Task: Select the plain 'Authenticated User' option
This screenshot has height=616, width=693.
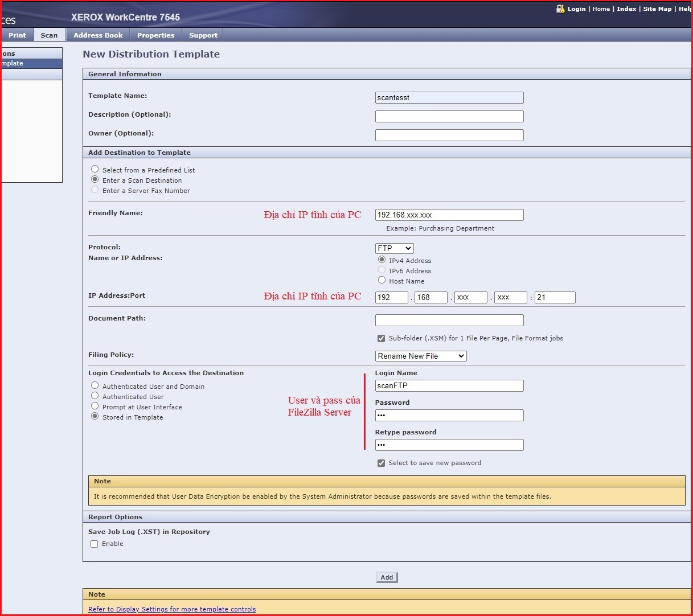Action: [x=95, y=396]
